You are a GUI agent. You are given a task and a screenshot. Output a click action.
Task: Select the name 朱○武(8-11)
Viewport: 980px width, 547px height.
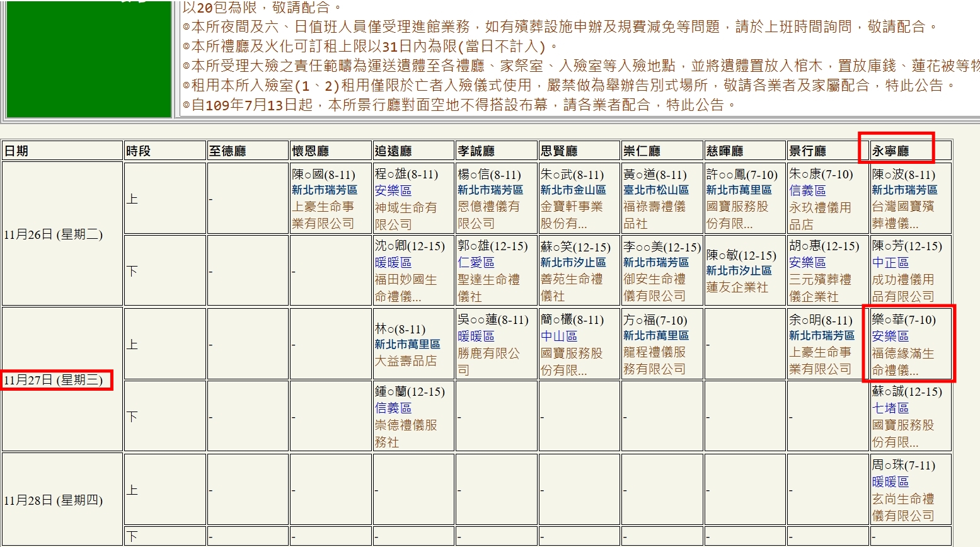click(x=572, y=175)
